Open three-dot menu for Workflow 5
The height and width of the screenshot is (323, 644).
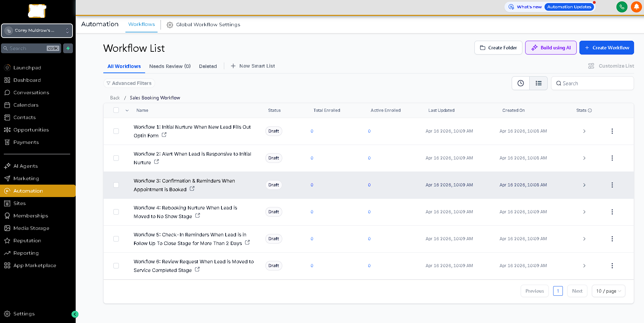(x=612, y=239)
